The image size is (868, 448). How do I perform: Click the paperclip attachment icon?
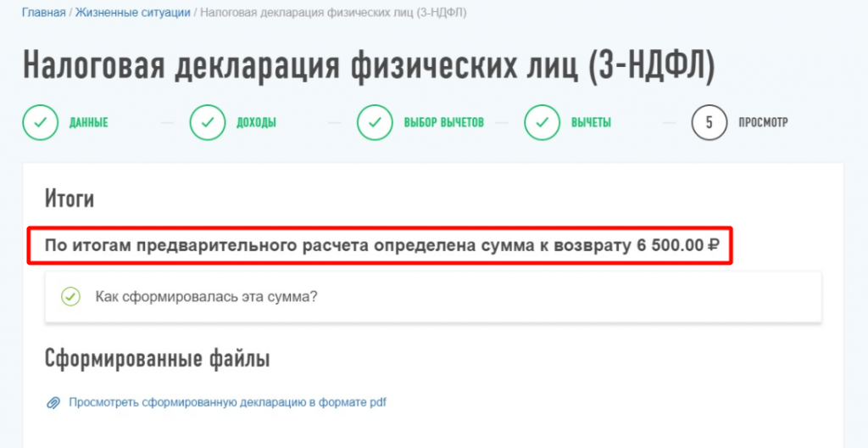pos(53,403)
